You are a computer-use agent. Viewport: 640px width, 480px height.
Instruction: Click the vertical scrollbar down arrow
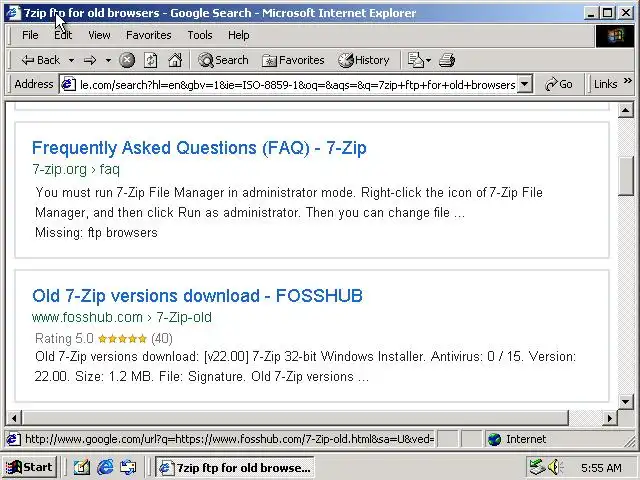point(625,402)
